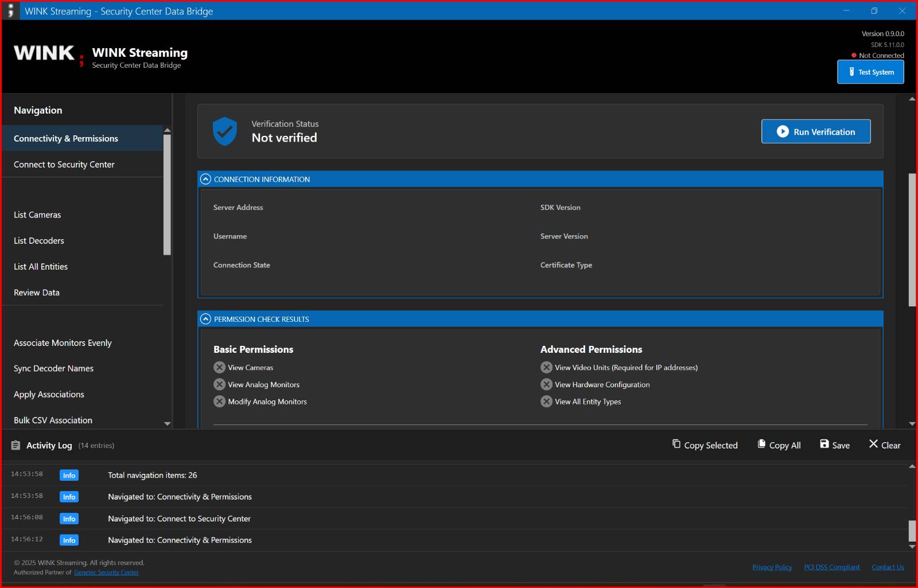Screen dimensions: 918x588
Task: Select log entry 'Navigated to: Connect to Security Center'
Action: click(x=454, y=519)
